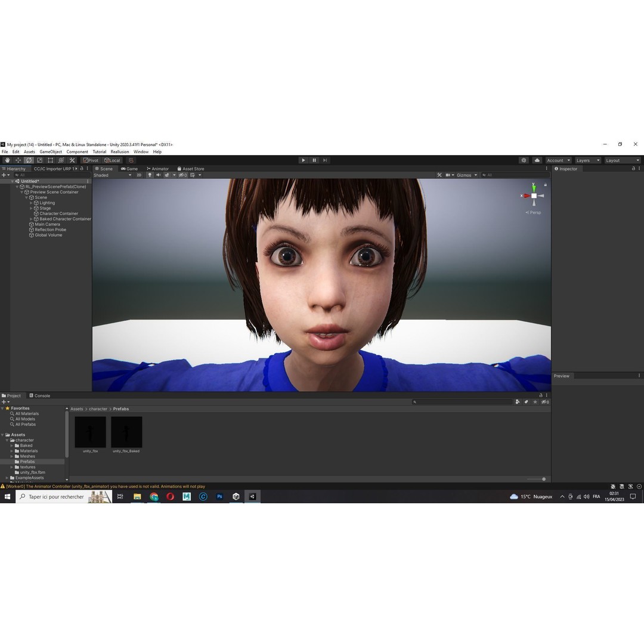Image resolution: width=644 pixels, height=644 pixels.
Task: Open the Account dropdown
Action: [558, 160]
